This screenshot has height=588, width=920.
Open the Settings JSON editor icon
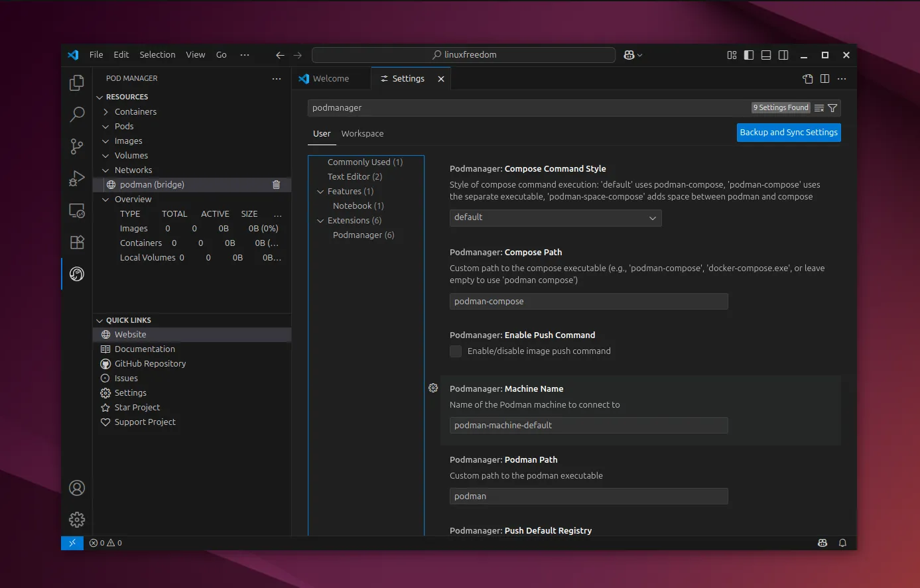pos(807,78)
